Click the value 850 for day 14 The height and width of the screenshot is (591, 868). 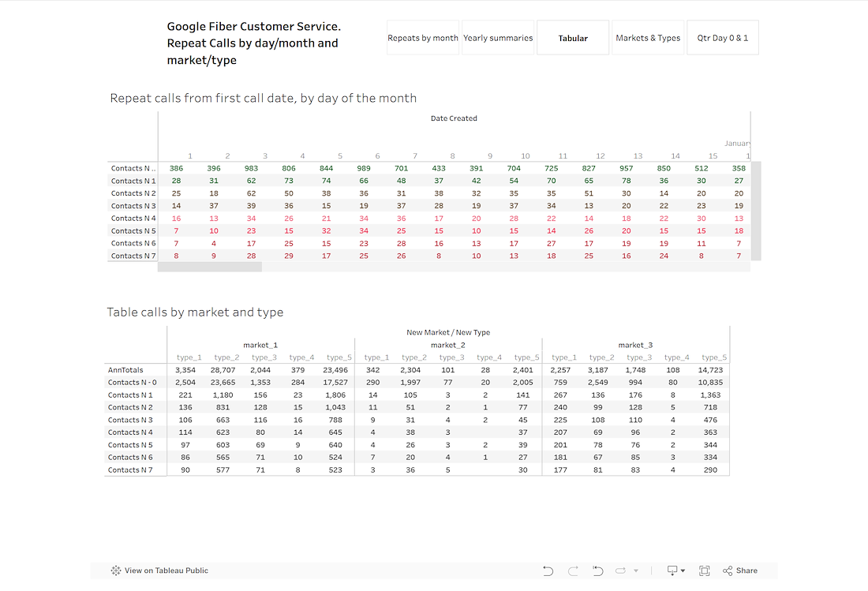(664, 168)
